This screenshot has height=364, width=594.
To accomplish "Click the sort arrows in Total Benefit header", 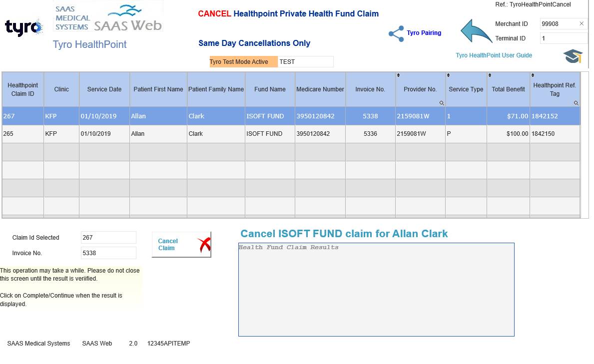I will pyautogui.click(x=490, y=75).
